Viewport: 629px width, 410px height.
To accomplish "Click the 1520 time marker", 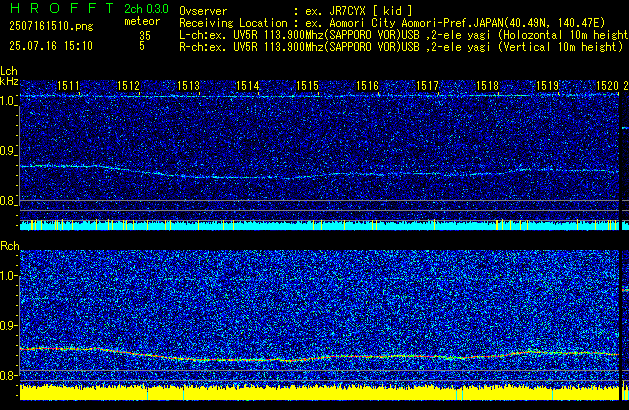I will pos(607,86).
